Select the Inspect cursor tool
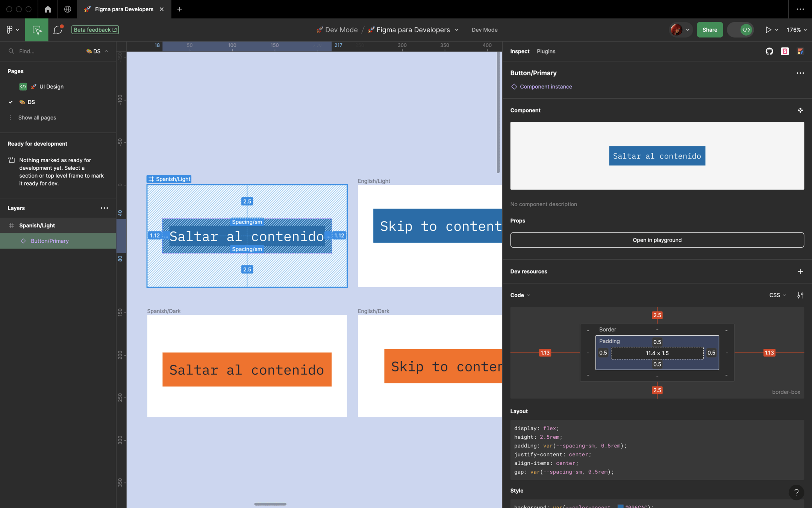 click(x=37, y=30)
